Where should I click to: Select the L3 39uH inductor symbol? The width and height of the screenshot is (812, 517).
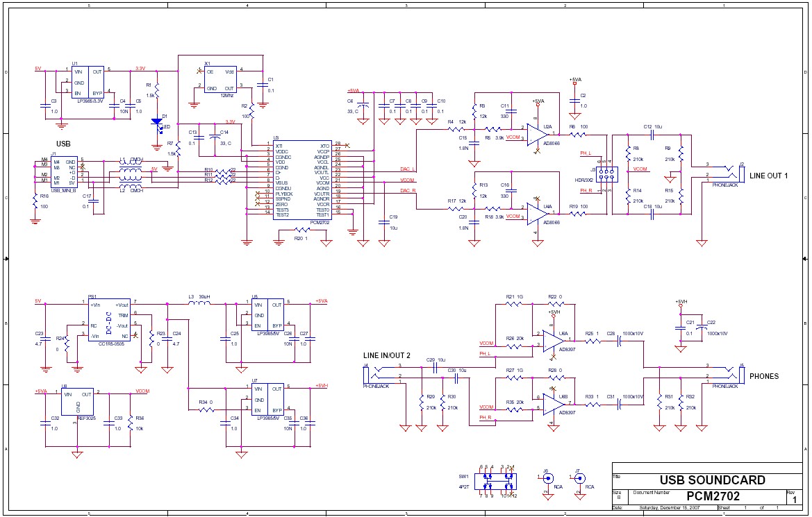click(x=199, y=303)
